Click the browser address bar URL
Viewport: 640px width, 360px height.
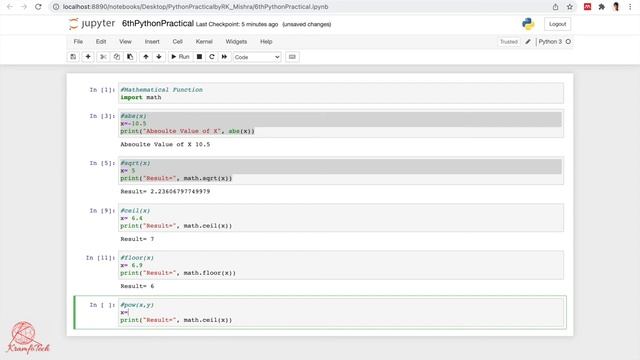[195, 7]
